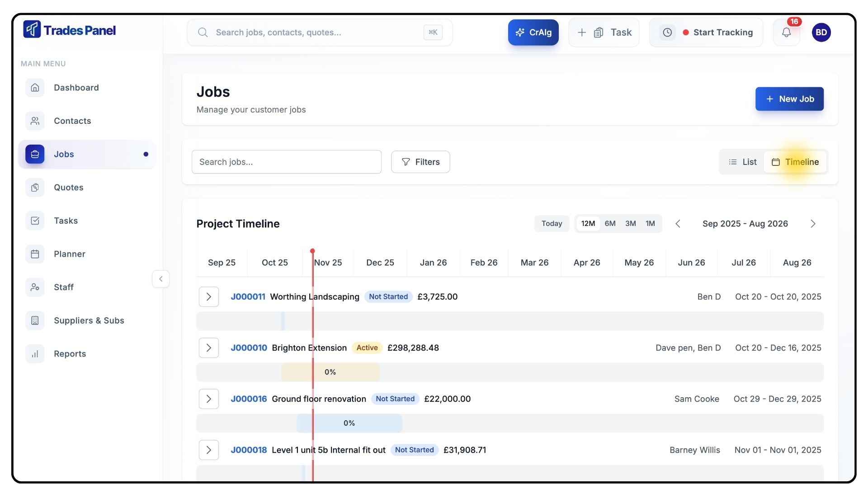This screenshot has width=868, height=488.
Task: Click the Search jobs input field
Action: [286, 162]
